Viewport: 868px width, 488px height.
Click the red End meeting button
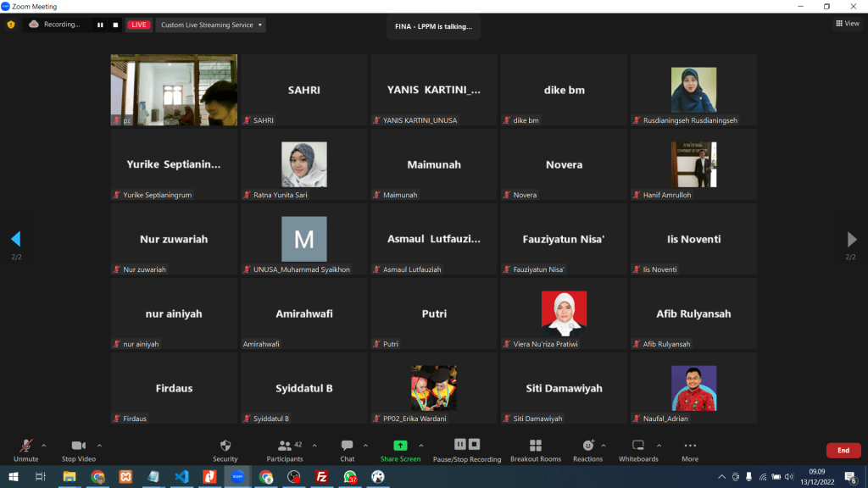point(843,451)
